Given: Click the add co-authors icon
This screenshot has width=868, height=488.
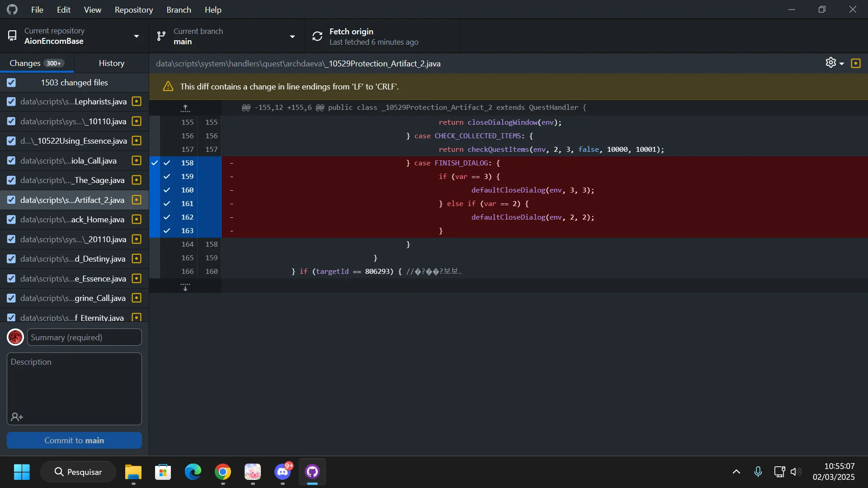Looking at the screenshot, I should pos(17,417).
